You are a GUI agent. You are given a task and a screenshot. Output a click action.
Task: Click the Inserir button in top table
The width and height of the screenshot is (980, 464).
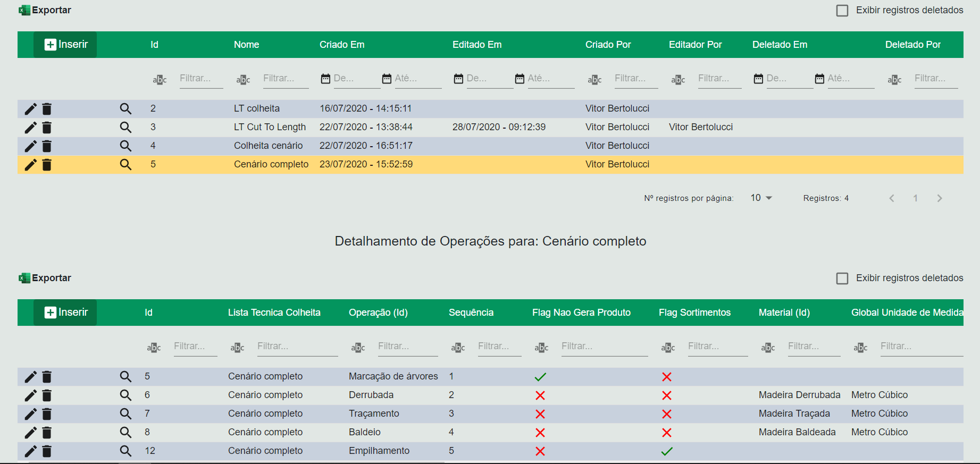click(65, 45)
